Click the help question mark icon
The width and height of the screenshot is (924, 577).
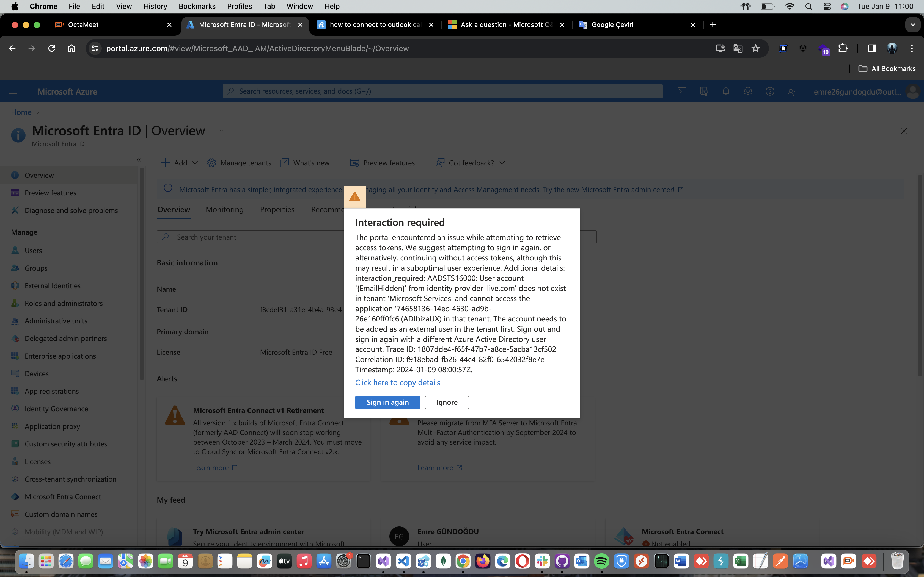(x=770, y=91)
